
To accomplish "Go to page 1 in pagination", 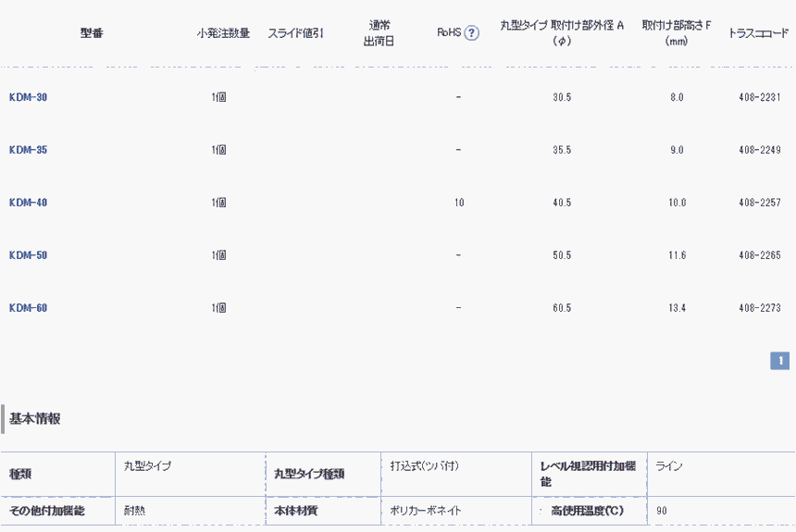I will click(779, 361).
